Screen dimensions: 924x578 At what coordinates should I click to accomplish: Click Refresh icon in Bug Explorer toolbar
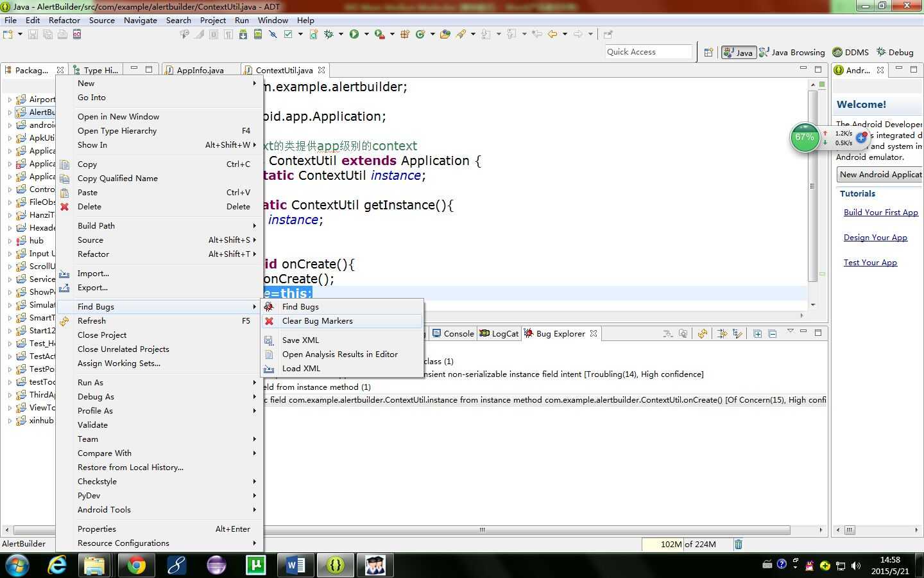(x=703, y=333)
